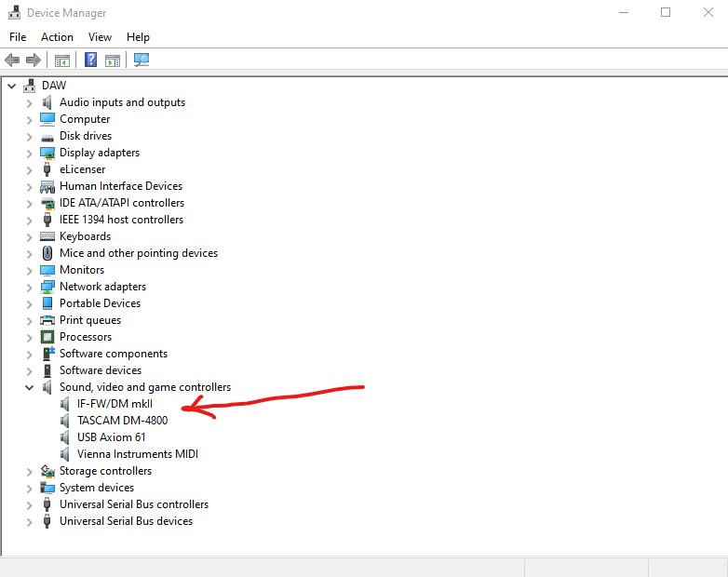Image resolution: width=728 pixels, height=577 pixels.
Task: Click the Back arrow toolbar icon
Action: tap(12, 60)
